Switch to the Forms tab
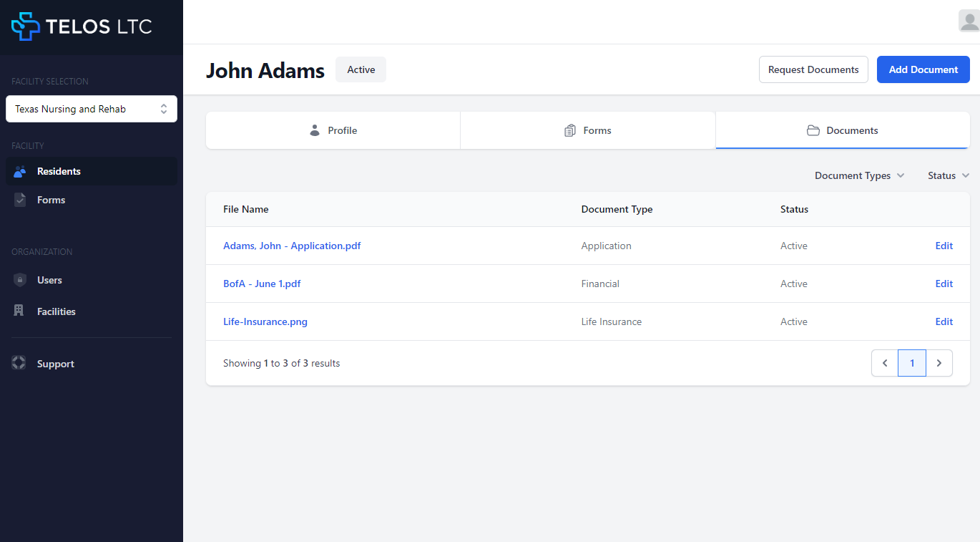Image resolution: width=980 pixels, height=542 pixels. click(x=587, y=130)
